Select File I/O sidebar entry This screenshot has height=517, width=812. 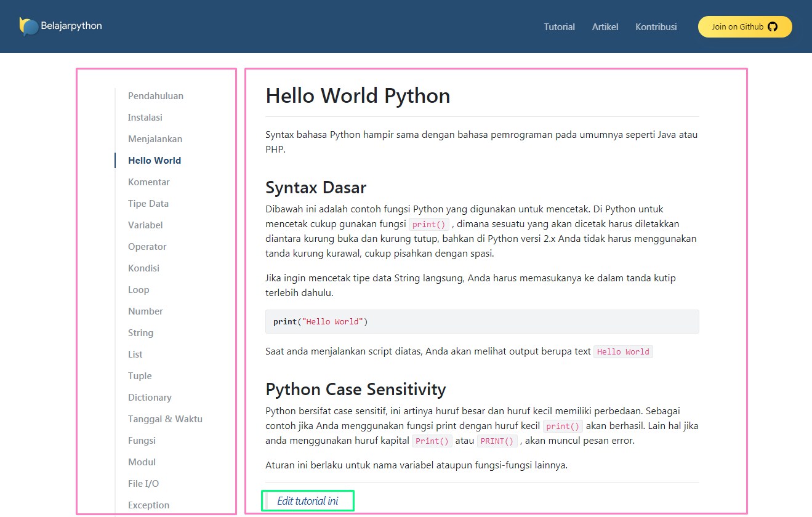tap(143, 484)
